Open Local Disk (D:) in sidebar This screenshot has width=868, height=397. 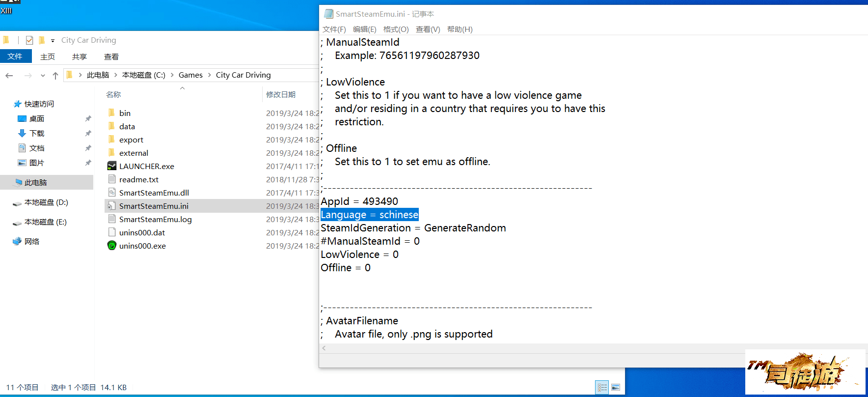(46, 202)
